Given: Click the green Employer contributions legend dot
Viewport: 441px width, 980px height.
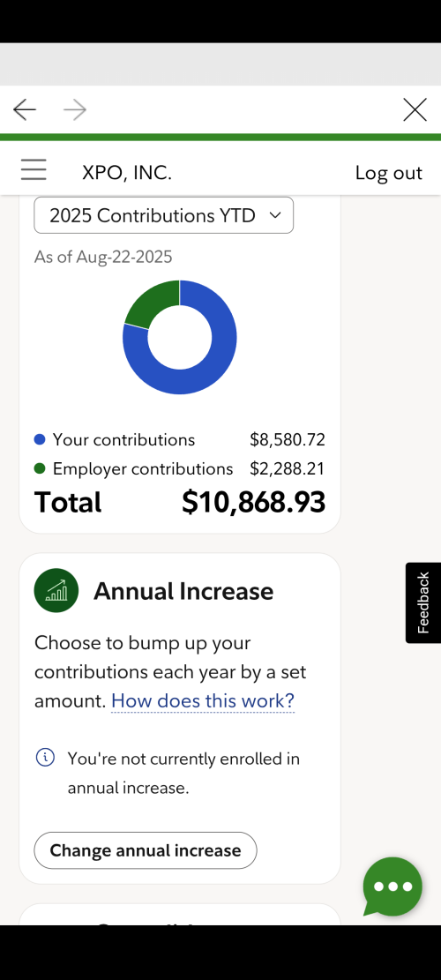Looking at the screenshot, I should point(40,468).
